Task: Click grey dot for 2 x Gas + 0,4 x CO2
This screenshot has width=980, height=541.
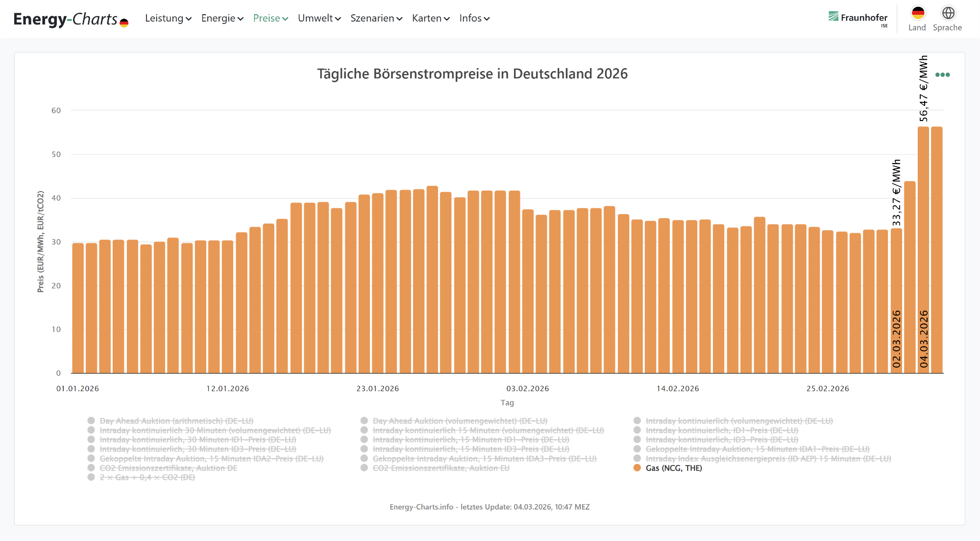Action: click(91, 477)
